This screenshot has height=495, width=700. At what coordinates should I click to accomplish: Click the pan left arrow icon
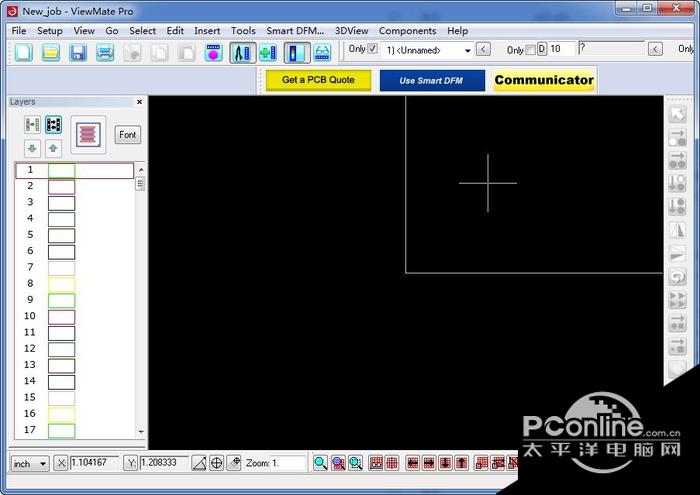pyautogui.click(x=412, y=463)
